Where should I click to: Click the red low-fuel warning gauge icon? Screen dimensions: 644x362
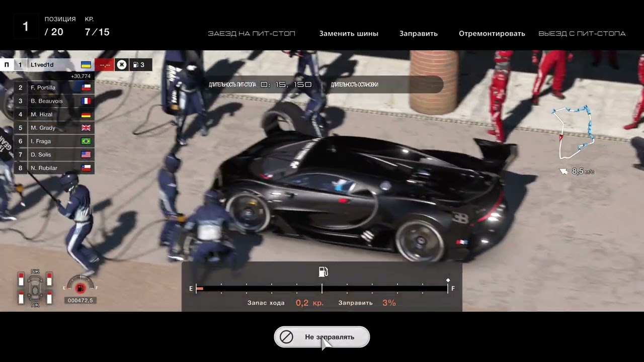(x=80, y=288)
